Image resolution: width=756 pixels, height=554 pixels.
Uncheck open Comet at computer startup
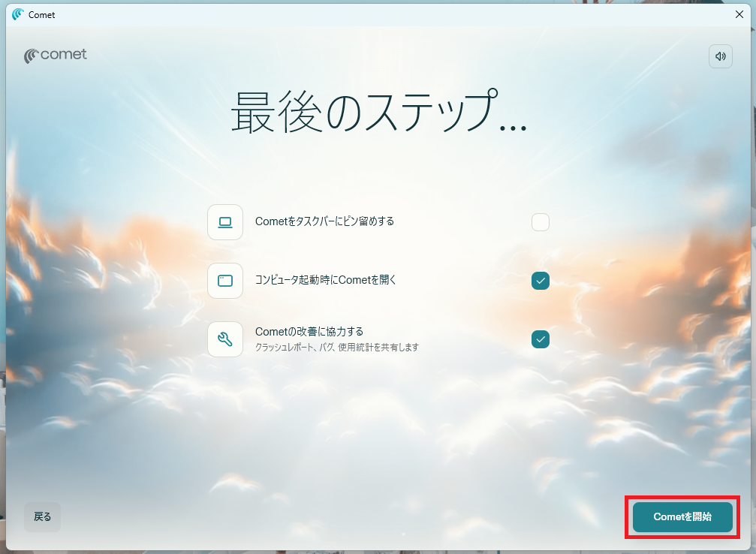[541, 281]
